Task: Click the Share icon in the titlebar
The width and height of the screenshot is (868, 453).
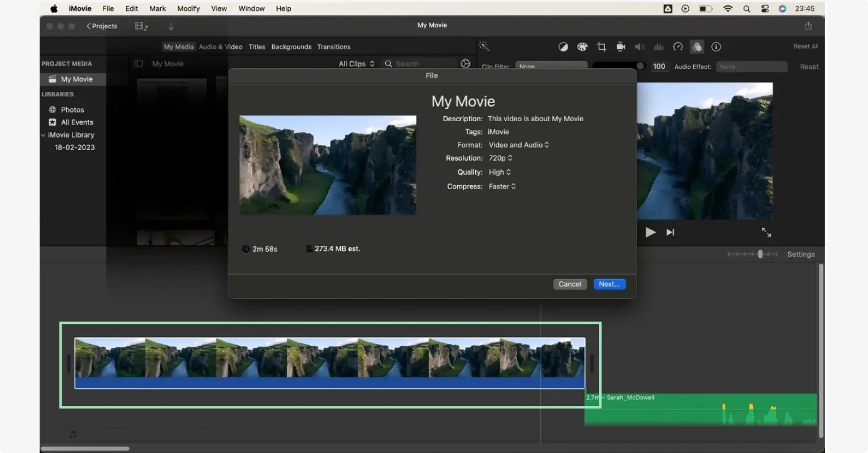Action: tap(808, 25)
